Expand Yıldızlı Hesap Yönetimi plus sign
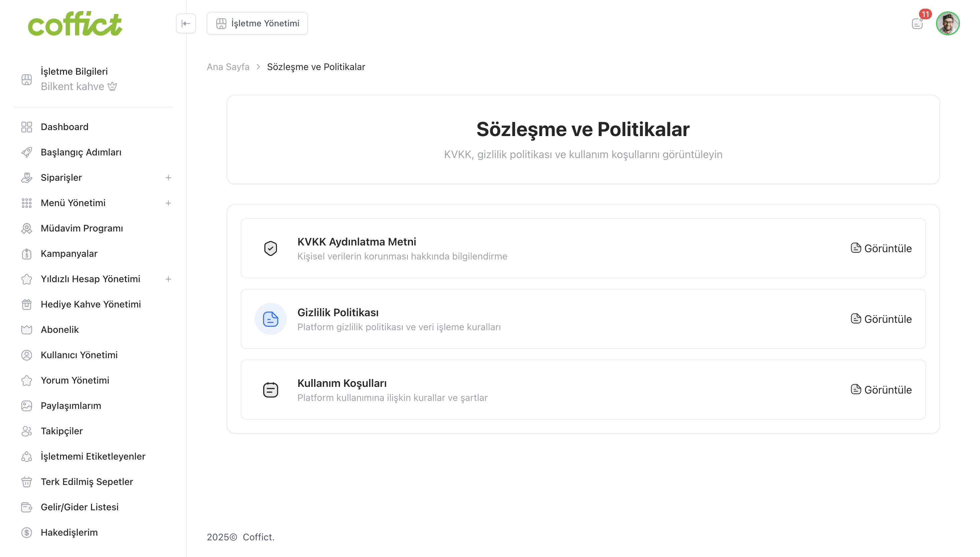This screenshot has height=557, width=980. click(x=168, y=279)
